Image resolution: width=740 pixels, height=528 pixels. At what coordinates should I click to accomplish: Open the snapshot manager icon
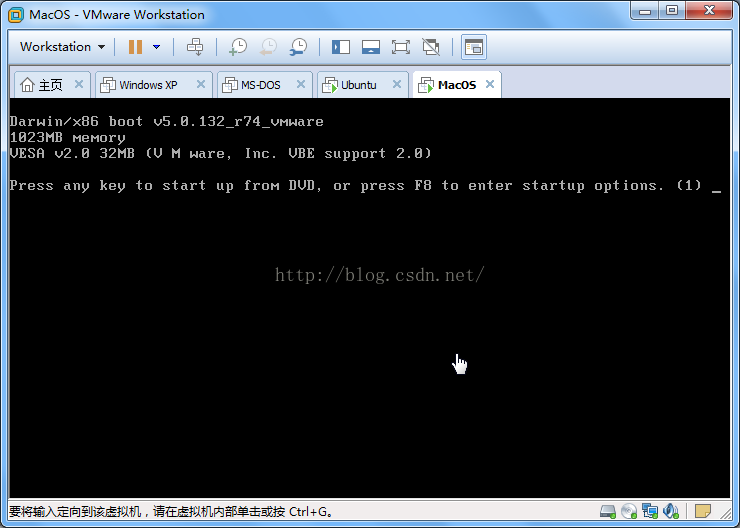tap(298, 47)
